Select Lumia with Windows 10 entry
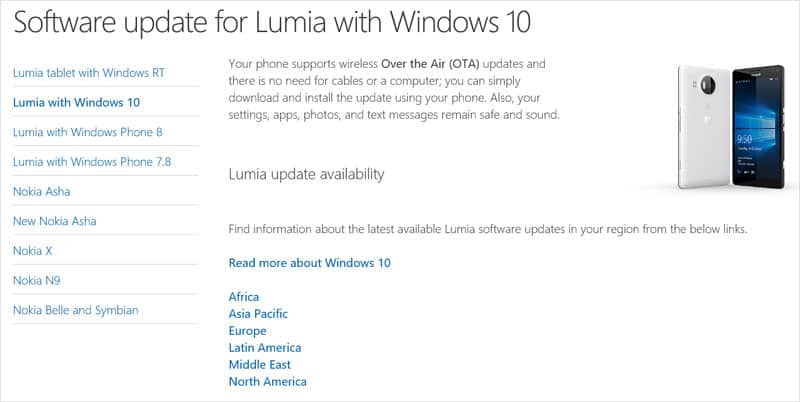 (x=76, y=103)
